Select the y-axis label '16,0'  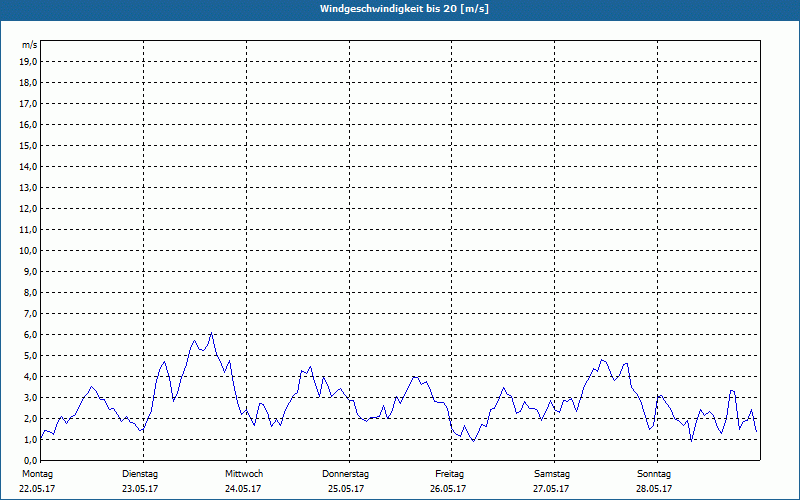click(x=29, y=124)
